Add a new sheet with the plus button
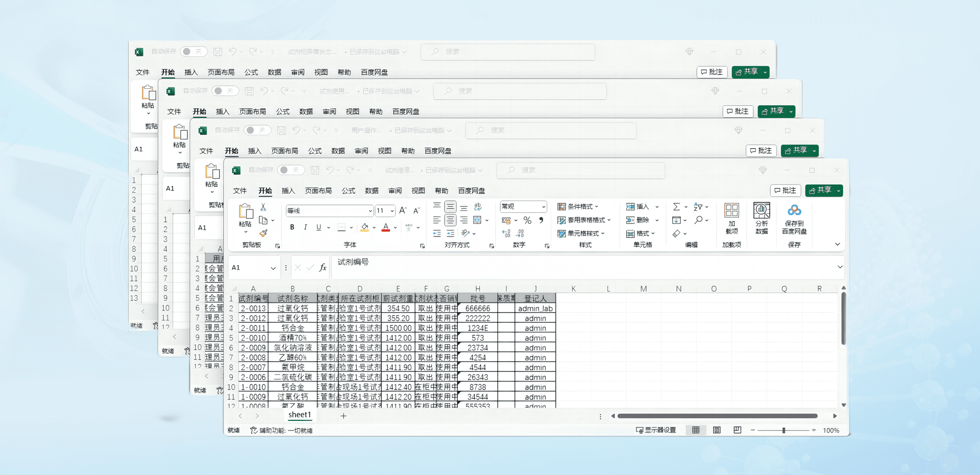Screen dimensions: 980x475 pyautogui.click(x=344, y=416)
